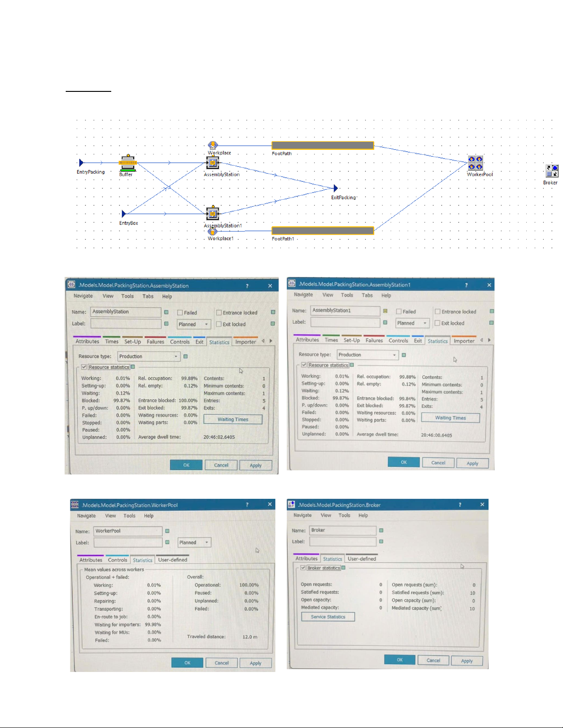Image resolution: width=563 pixels, height=728 pixels.
Task: Click the Buffer object icon
Action: coord(128,163)
